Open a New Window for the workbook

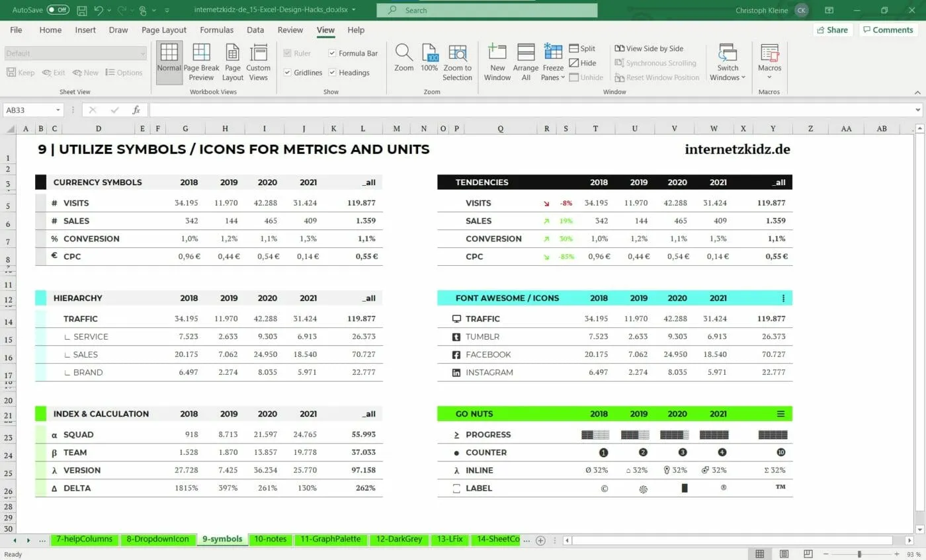click(497, 61)
